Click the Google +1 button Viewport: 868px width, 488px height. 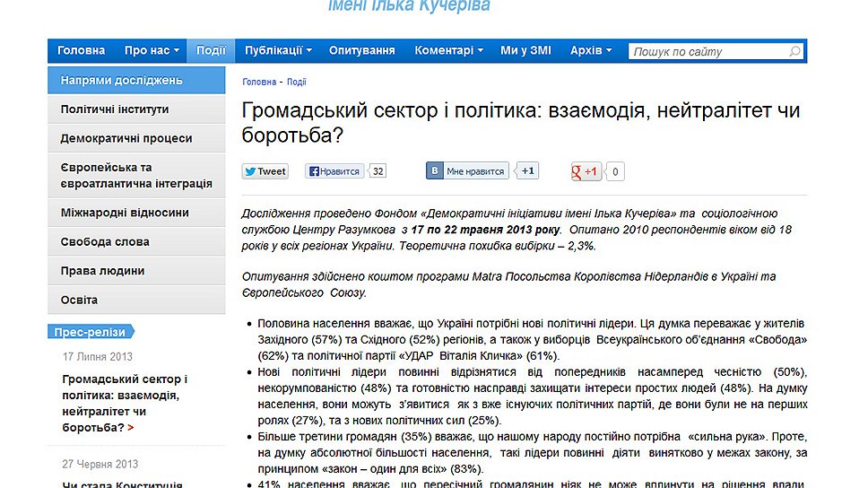(586, 172)
